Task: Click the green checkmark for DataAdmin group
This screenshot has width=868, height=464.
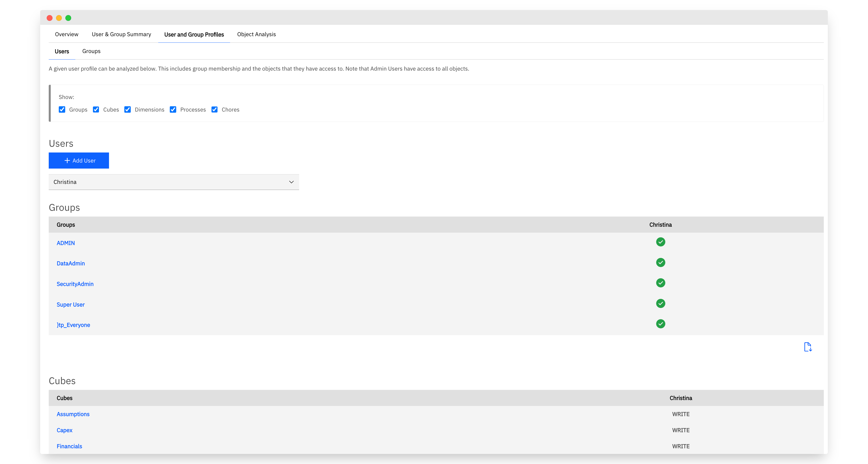Action: [661, 263]
